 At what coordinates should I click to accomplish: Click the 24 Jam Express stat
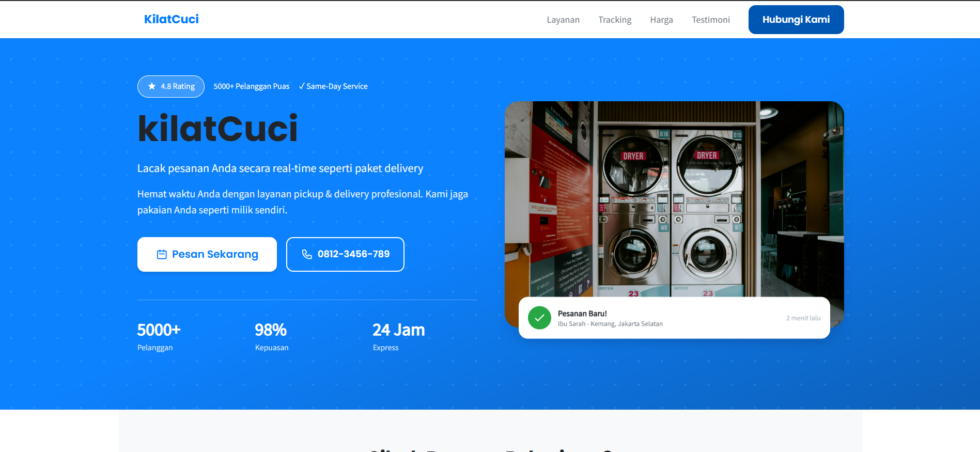pyautogui.click(x=398, y=336)
